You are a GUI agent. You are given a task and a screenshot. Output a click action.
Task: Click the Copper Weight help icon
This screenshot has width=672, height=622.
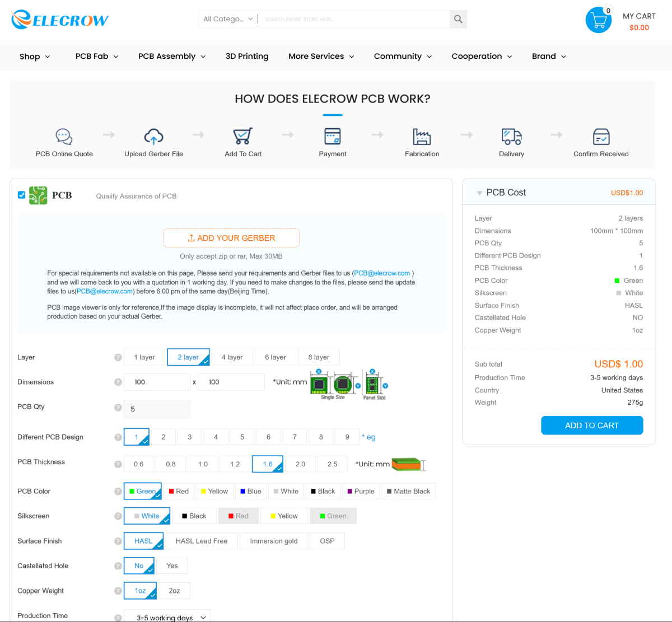click(x=118, y=591)
